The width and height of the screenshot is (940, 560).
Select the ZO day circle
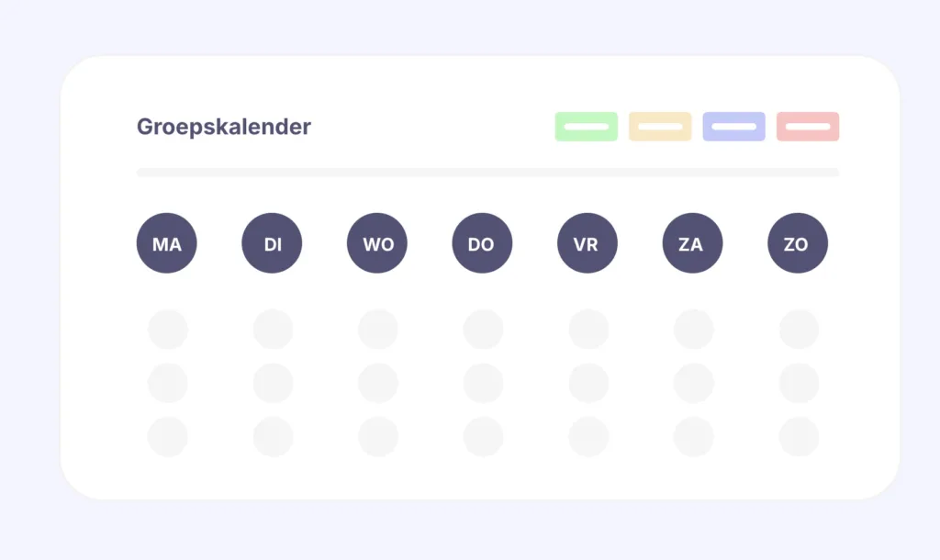798,243
